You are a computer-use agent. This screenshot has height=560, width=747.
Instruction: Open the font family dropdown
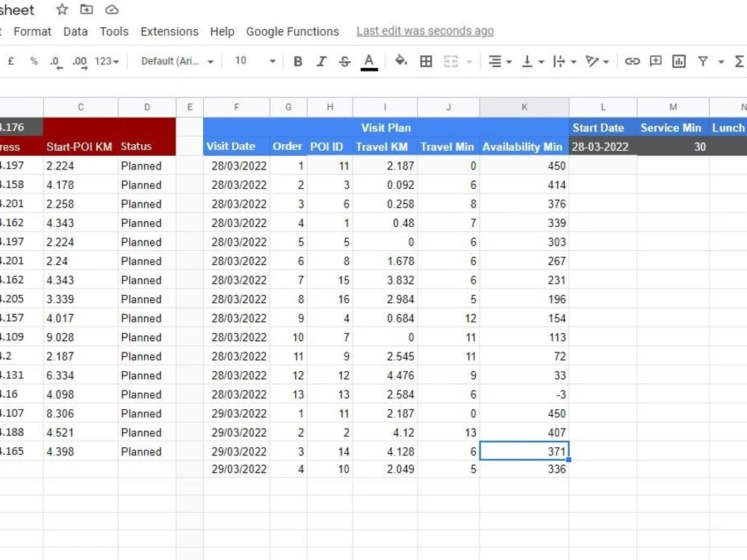[x=177, y=61]
